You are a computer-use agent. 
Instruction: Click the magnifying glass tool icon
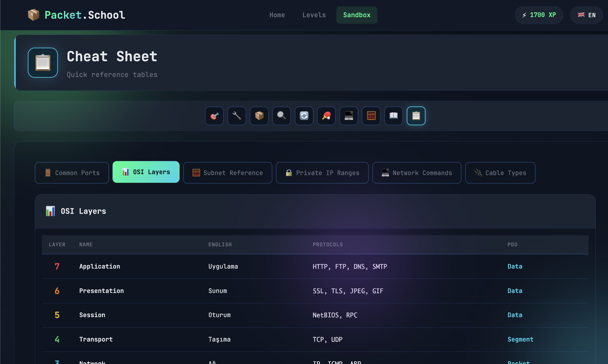point(281,116)
